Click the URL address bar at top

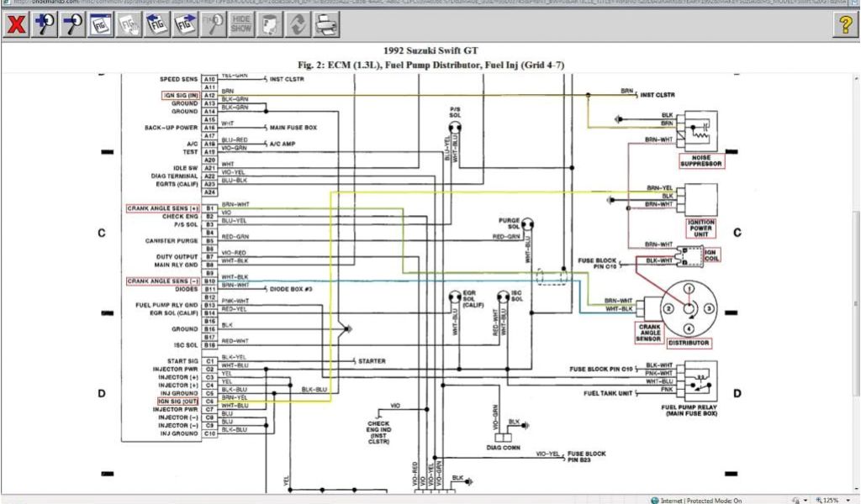coord(420,3)
